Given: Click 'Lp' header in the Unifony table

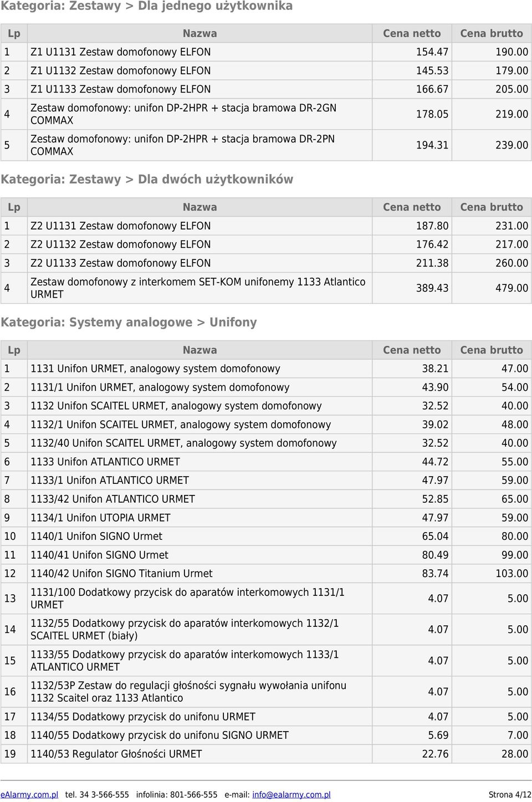Looking at the screenshot, I should (14, 350).
